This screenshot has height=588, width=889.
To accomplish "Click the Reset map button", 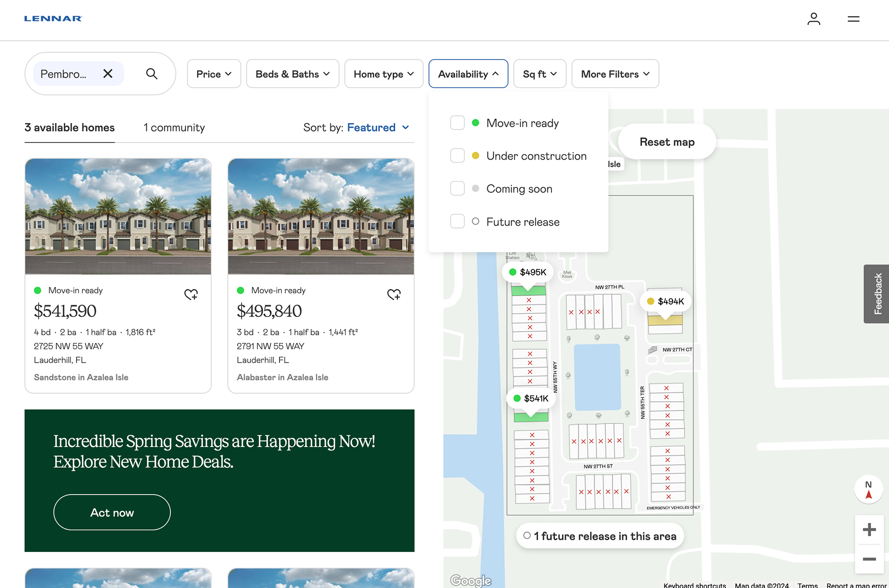I will (667, 142).
